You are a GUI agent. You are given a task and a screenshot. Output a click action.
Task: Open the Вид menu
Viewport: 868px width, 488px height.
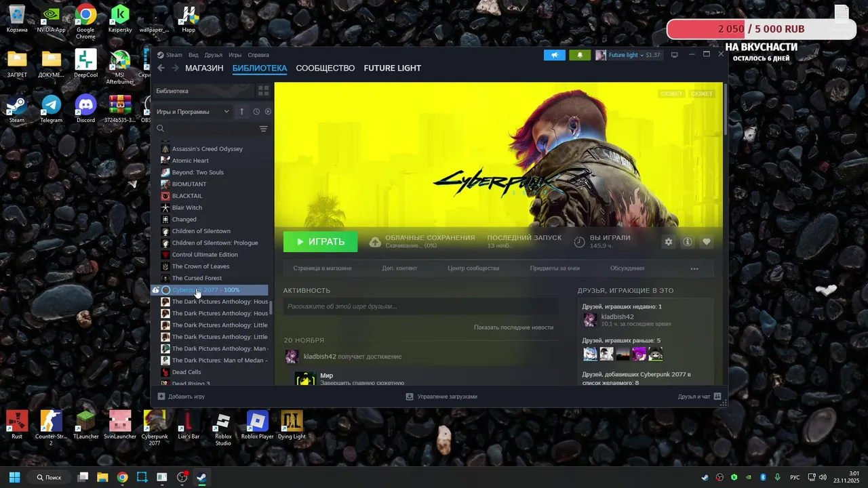pyautogui.click(x=193, y=55)
